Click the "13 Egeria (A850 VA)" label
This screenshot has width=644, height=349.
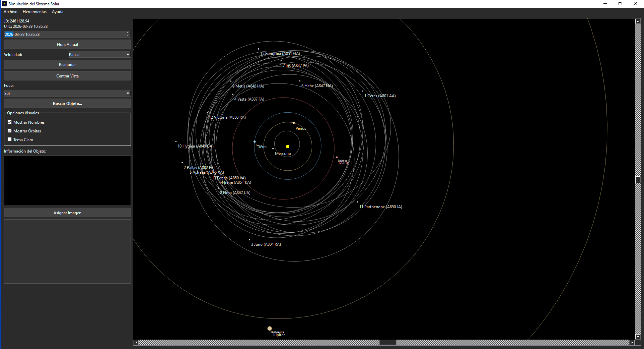click(229, 178)
